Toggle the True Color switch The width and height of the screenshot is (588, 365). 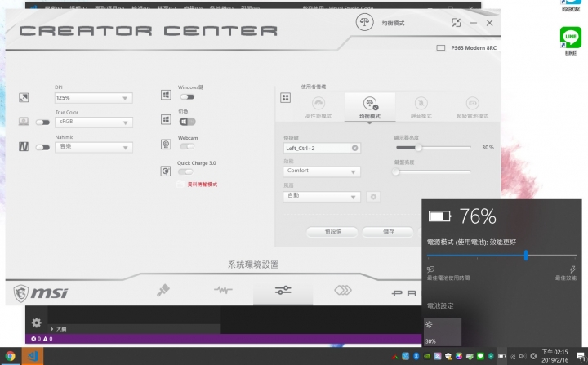click(42, 122)
